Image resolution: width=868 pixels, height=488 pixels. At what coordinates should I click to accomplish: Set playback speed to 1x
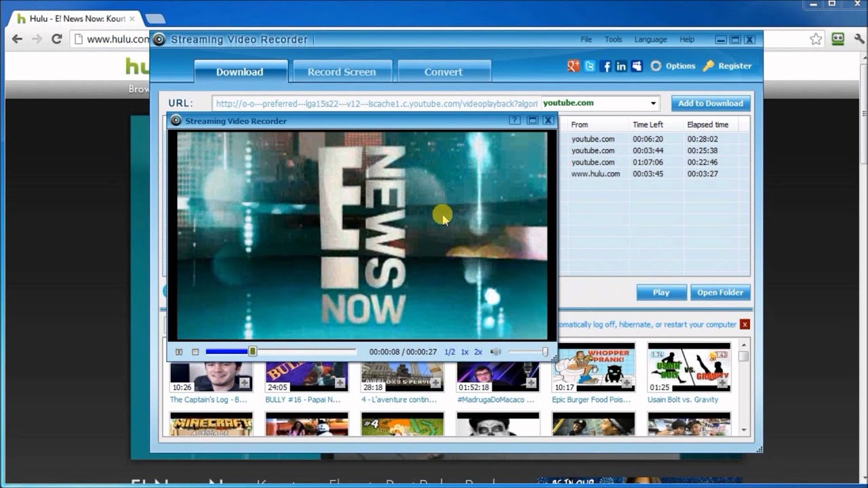point(465,352)
